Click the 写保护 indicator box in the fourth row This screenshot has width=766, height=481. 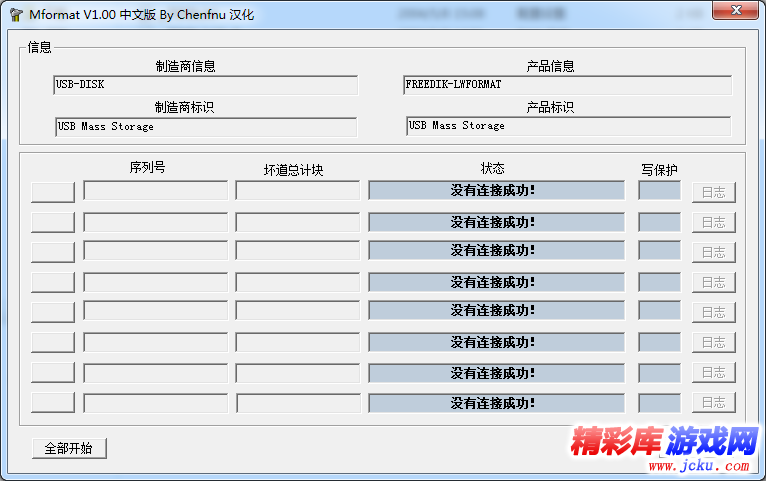(660, 282)
